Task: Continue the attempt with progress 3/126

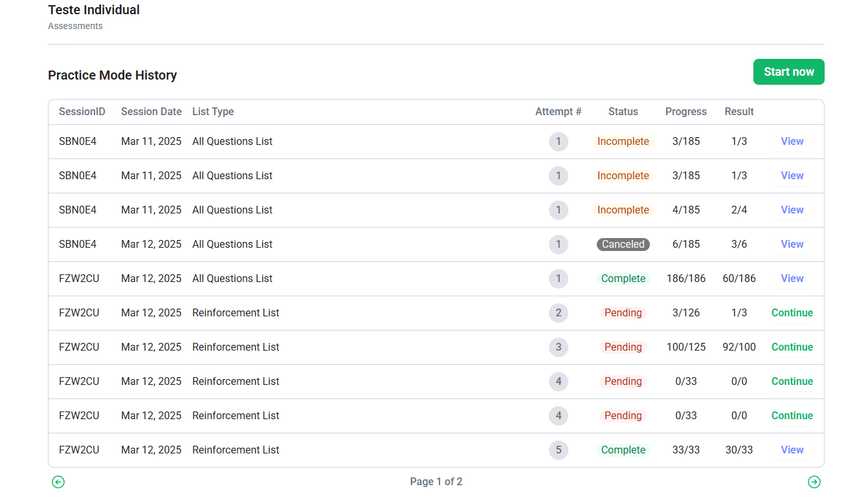Action: click(792, 313)
